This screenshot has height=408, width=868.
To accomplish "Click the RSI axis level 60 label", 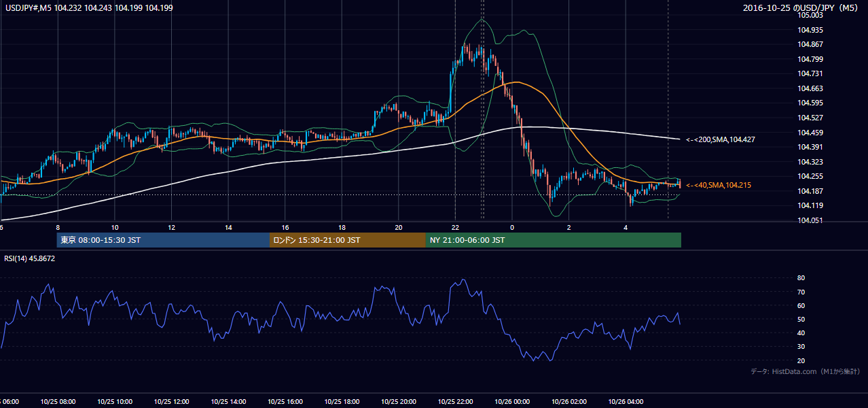I will (x=801, y=306).
